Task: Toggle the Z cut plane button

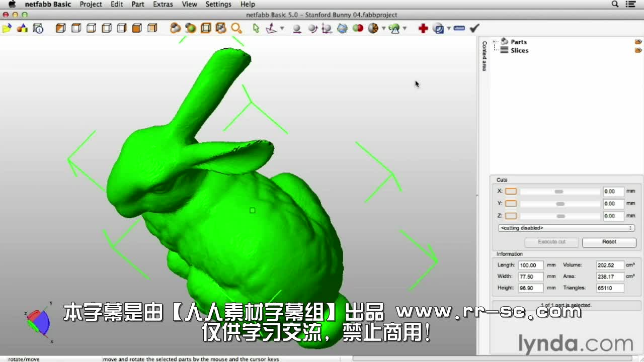Action: (x=511, y=216)
